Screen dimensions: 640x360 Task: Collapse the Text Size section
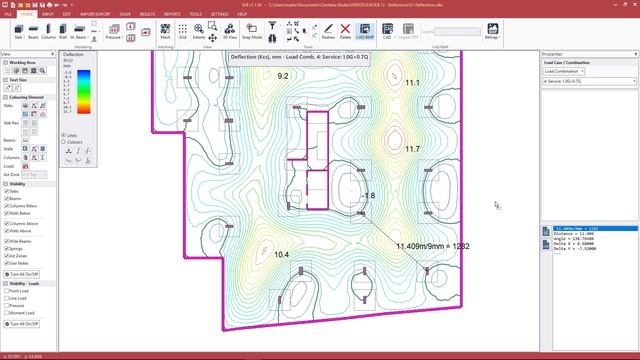click(6, 80)
